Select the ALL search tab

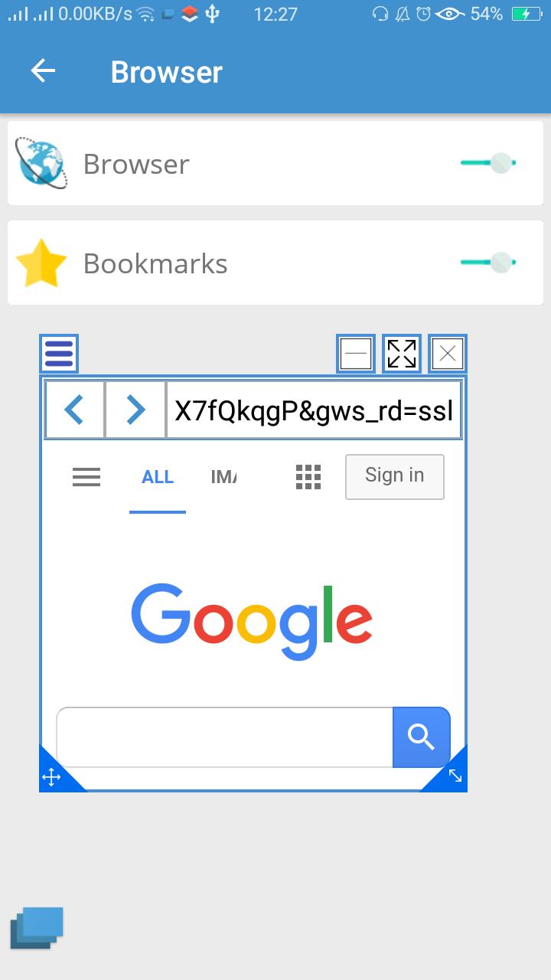coord(158,477)
